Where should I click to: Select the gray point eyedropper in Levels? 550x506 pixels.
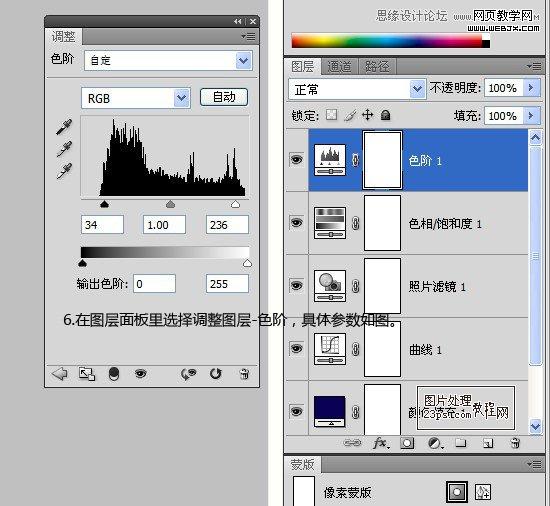64,149
